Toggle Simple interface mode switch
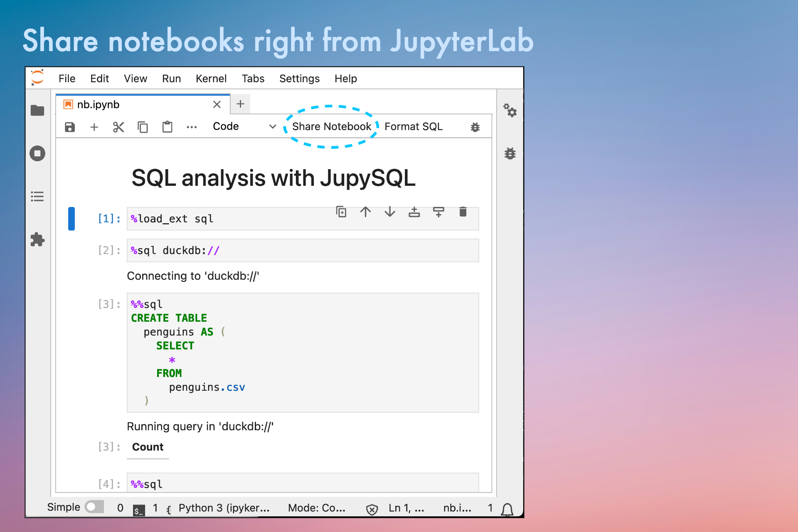798x532 pixels. click(94, 507)
